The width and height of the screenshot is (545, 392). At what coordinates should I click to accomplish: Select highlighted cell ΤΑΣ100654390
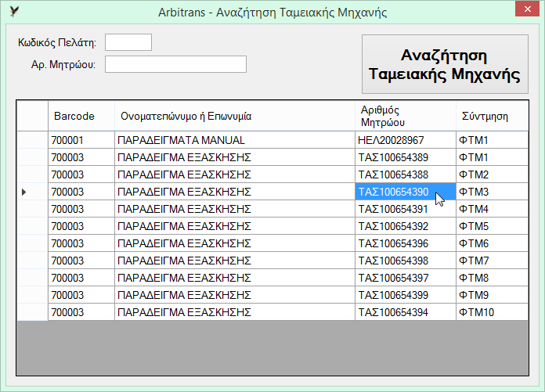click(406, 192)
